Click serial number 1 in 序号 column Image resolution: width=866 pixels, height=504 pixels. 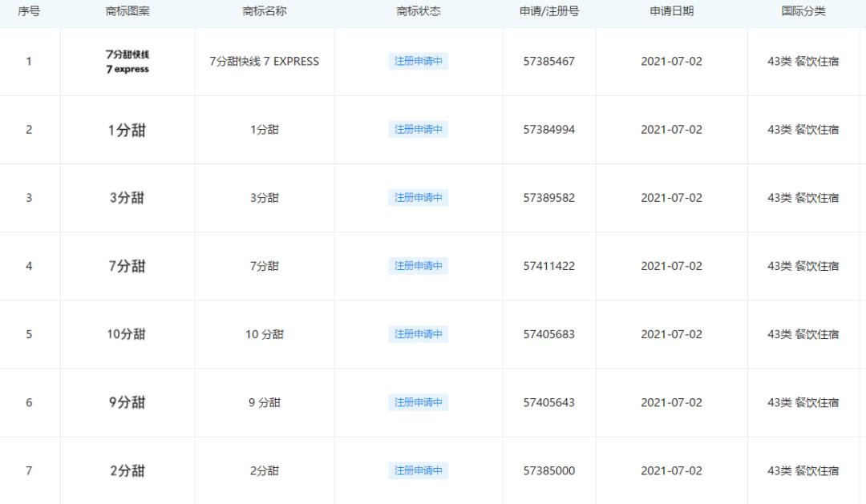point(29,61)
